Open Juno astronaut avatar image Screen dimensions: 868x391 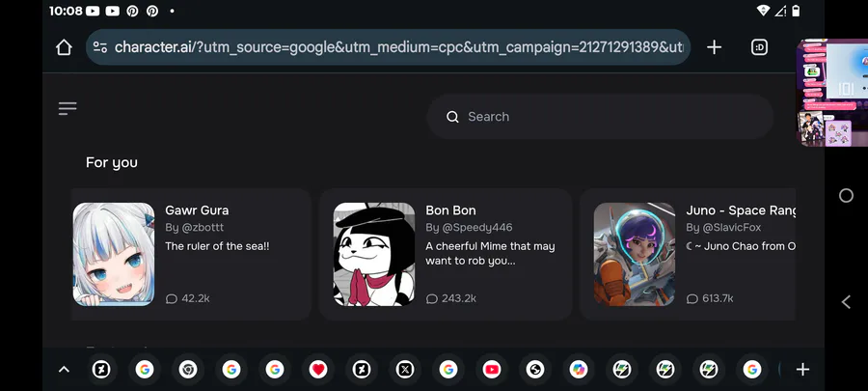[x=635, y=254]
